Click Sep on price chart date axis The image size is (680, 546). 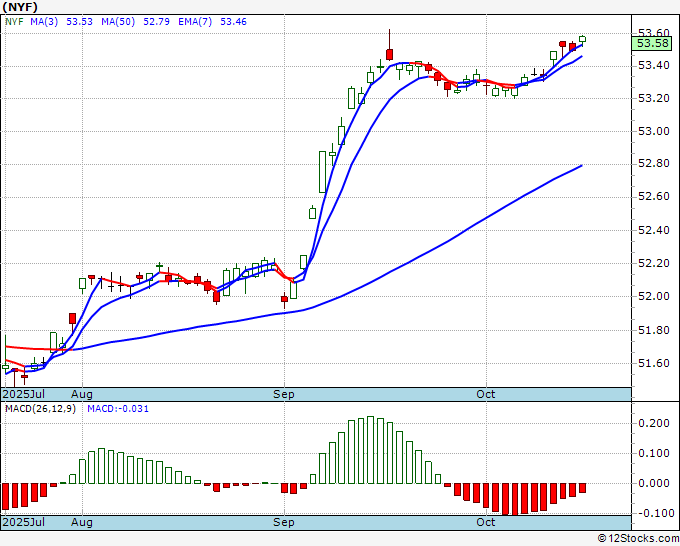[x=284, y=394]
